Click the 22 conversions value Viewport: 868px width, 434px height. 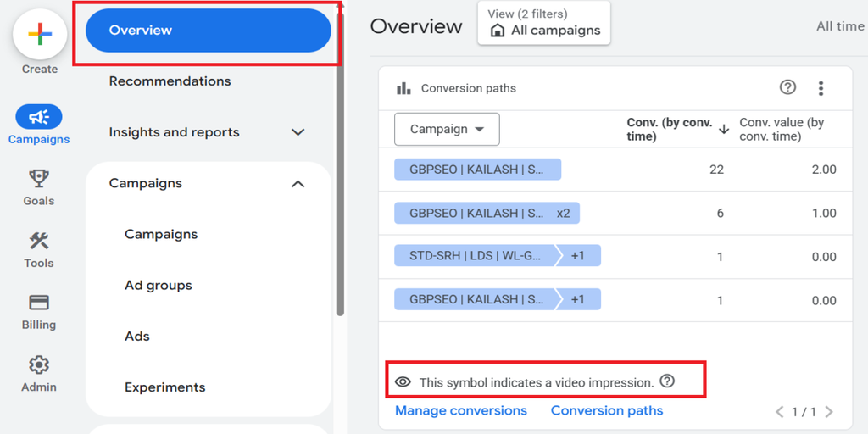coord(716,170)
